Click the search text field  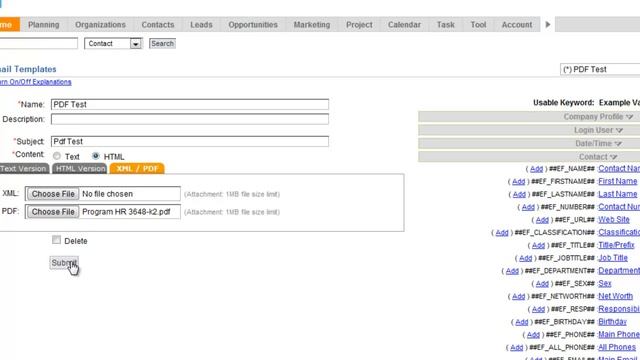[x=38, y=43]
